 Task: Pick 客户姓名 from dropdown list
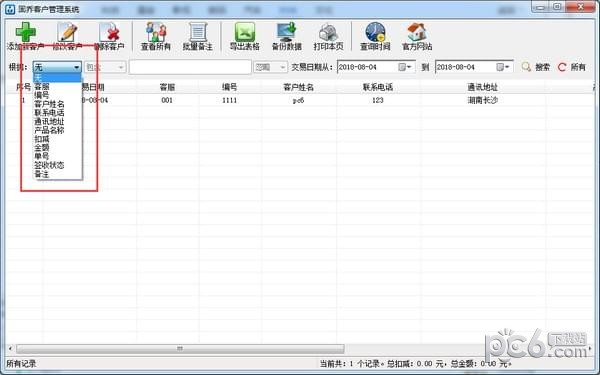[57, 104]
